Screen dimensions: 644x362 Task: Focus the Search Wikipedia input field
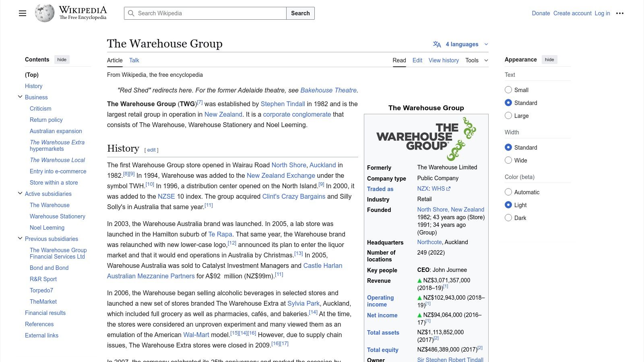pos(205,13)
